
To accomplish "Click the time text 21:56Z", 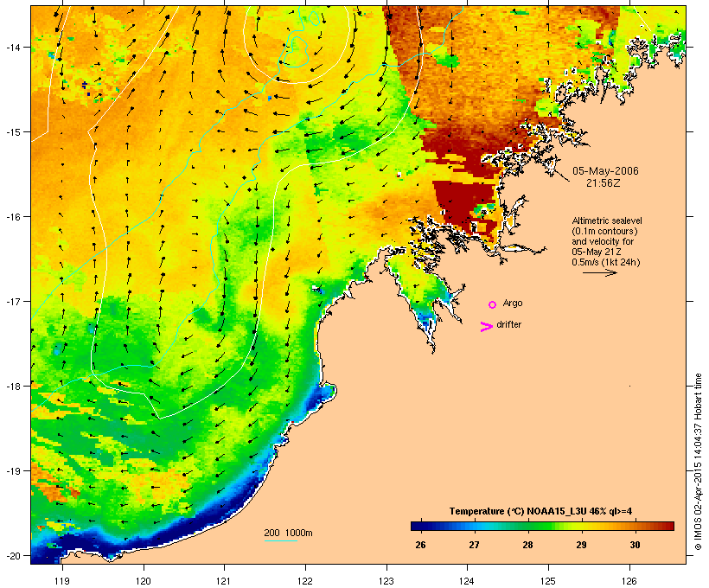I will 604,183.
